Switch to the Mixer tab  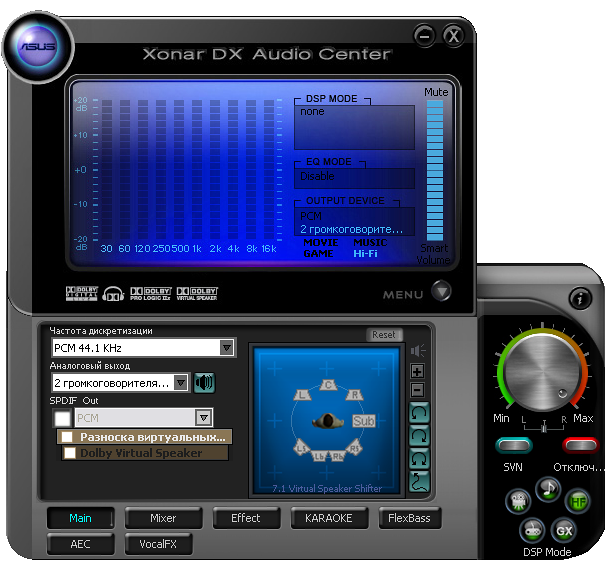163,518
